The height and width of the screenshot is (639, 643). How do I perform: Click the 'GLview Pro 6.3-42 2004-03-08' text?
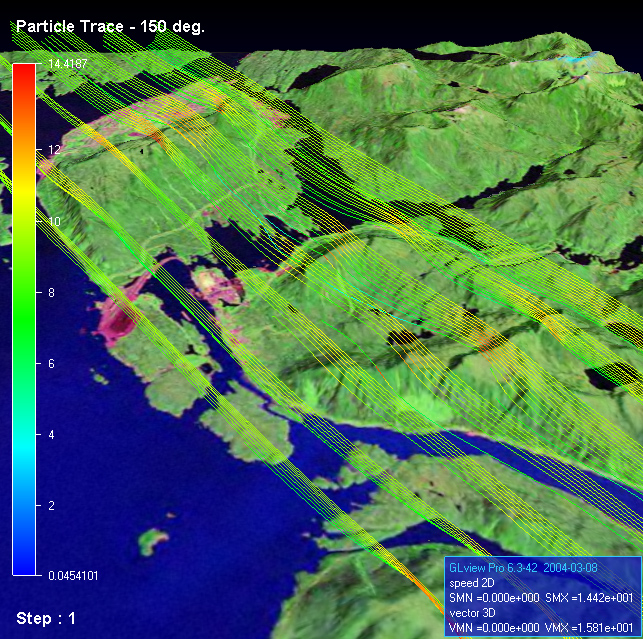(x=523, y=568)
